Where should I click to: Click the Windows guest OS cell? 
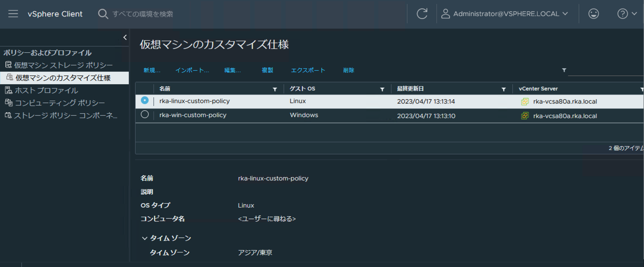[304, 115]
